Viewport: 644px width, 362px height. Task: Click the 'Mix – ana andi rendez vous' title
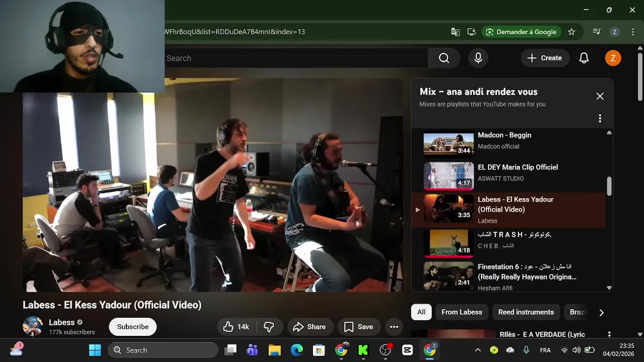click(478, 92)
